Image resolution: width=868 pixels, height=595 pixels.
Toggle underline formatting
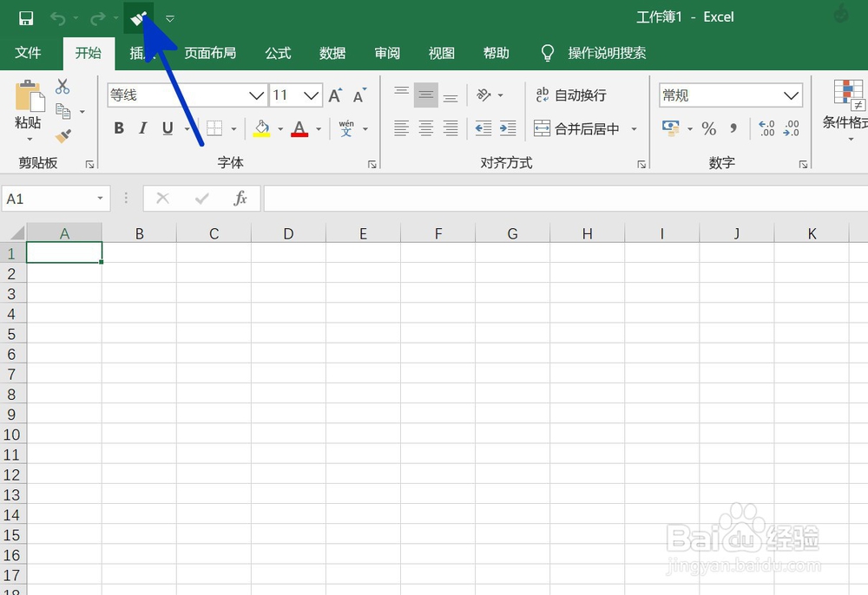[168, 128]
